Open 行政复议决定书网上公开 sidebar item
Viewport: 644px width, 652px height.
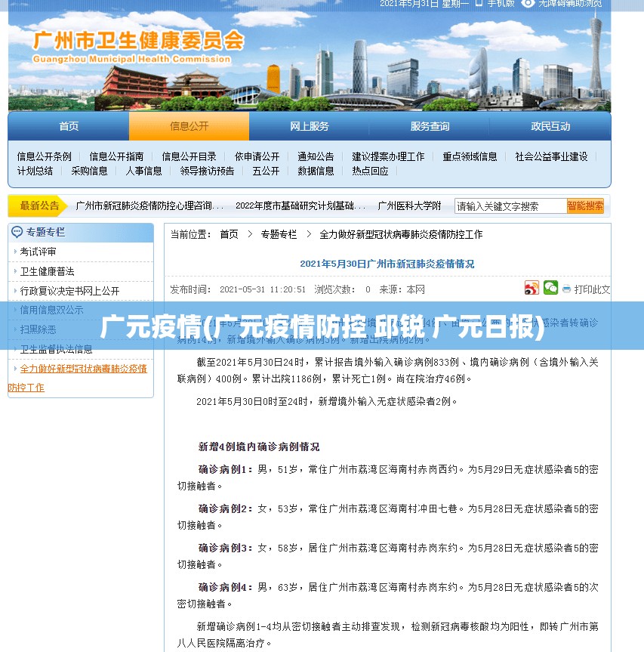coord(69,291)
